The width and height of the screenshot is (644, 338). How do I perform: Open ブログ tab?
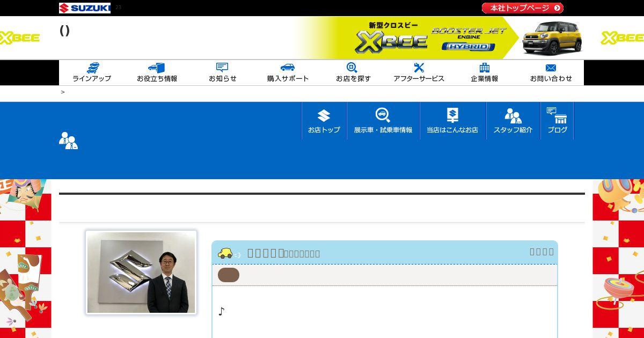557,121
